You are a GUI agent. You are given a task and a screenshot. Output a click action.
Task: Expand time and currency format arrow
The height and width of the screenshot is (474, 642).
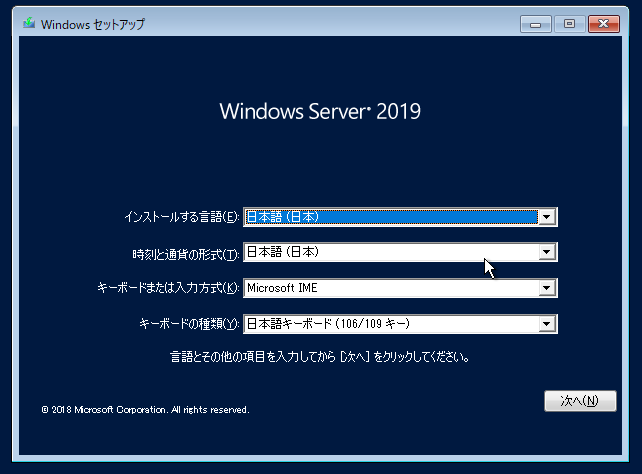point(547,252)
